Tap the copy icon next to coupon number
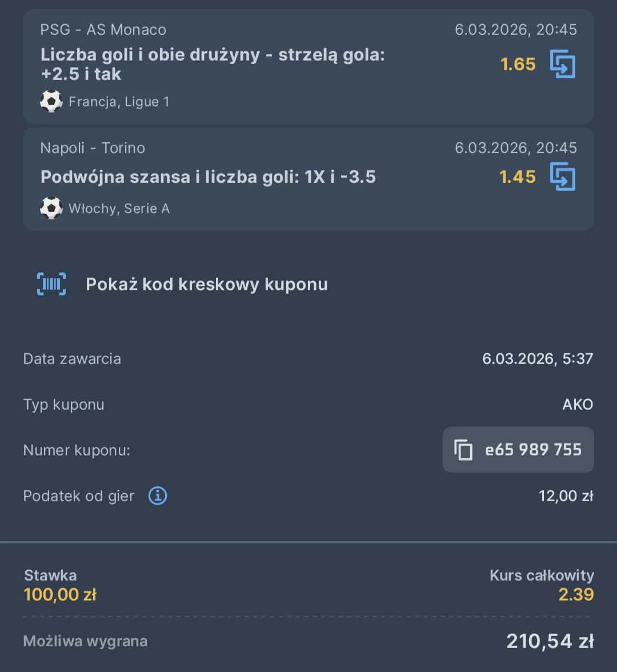This screenshot has height=672, width=617. point(463,450)
